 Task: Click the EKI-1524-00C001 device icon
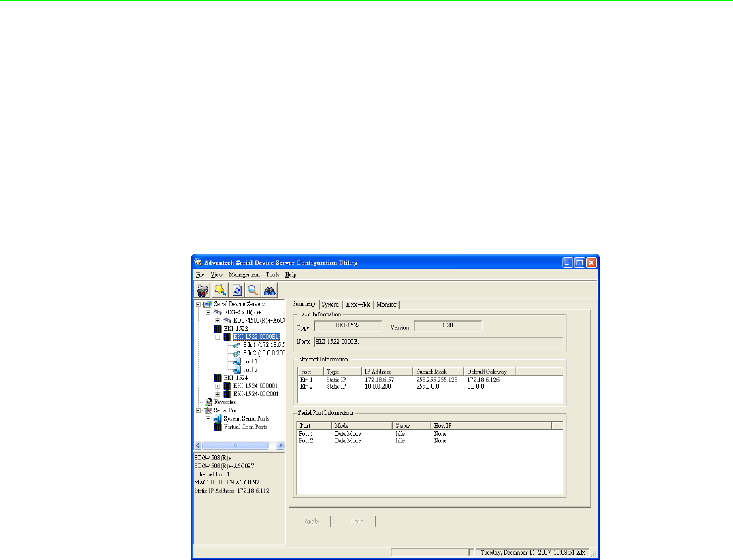click(x=228, y=394)
